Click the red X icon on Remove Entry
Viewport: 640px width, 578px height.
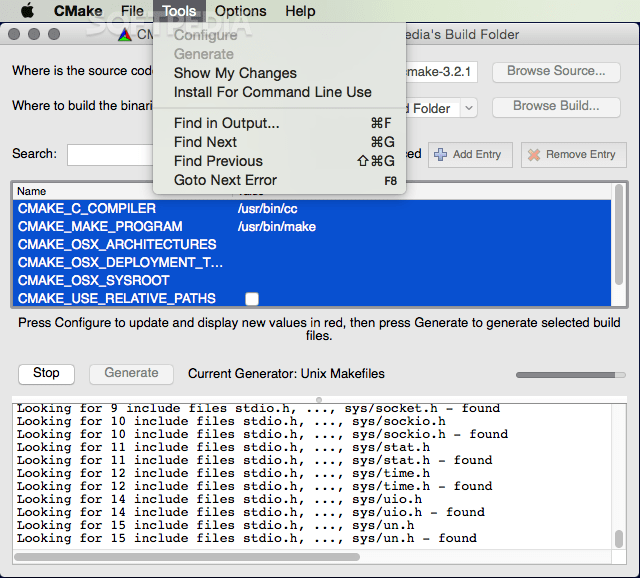(x=534, y=155)
